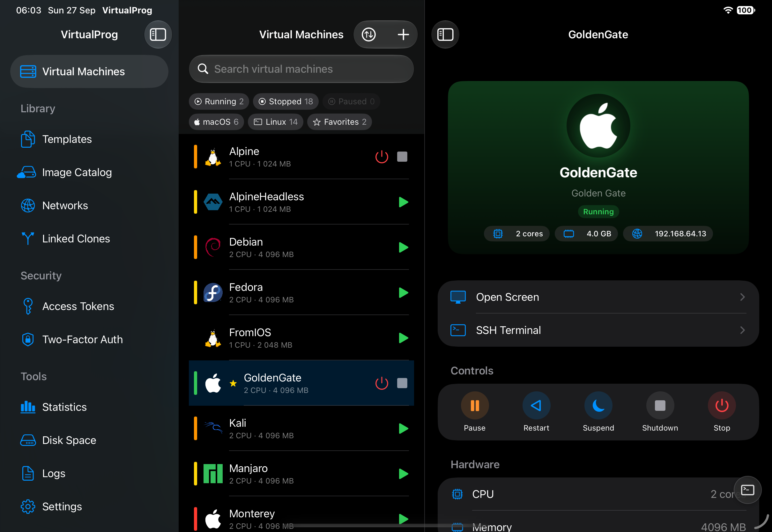
Task: Start the Debian VM
Action: coord(403,247)
